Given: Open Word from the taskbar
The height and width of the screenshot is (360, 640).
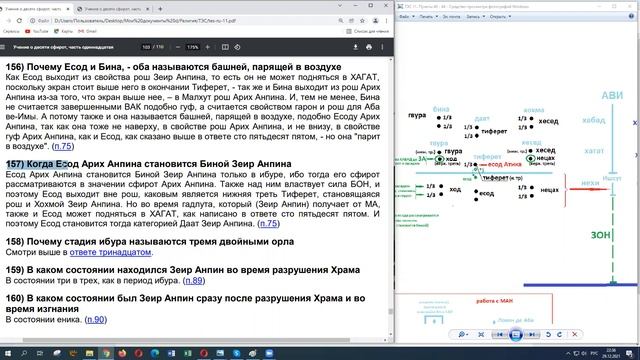Looking at the screenshot, I should coord(171,353).
